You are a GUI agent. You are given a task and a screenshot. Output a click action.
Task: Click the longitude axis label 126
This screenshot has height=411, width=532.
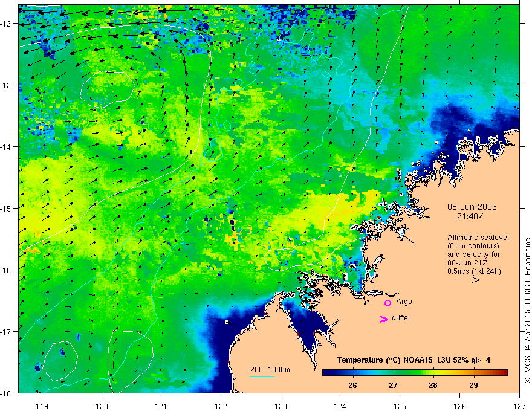tap(459, 406)
